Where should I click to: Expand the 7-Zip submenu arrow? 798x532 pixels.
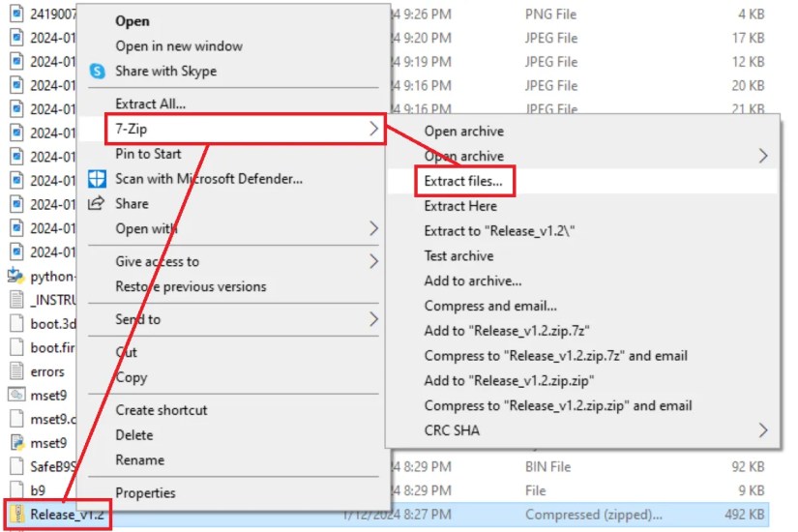(x=373, y=129)
